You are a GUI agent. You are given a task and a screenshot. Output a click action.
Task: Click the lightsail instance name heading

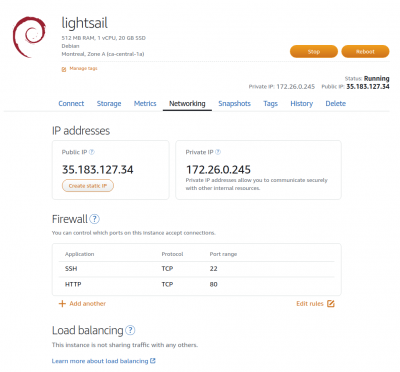(85, 23)
